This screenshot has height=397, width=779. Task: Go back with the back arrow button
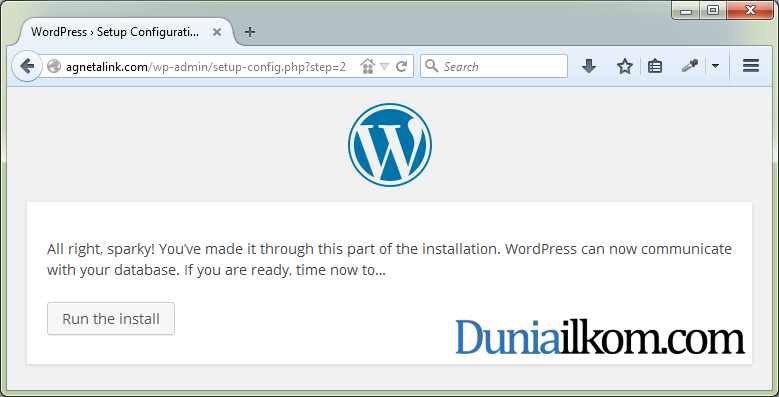pyautogui.click(x=26, y=66)
